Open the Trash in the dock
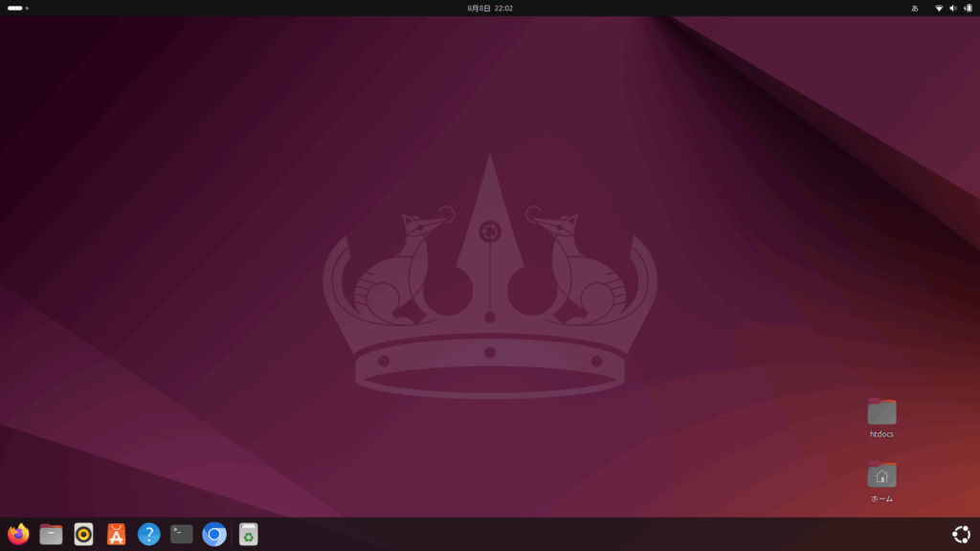 click(248, 534)
